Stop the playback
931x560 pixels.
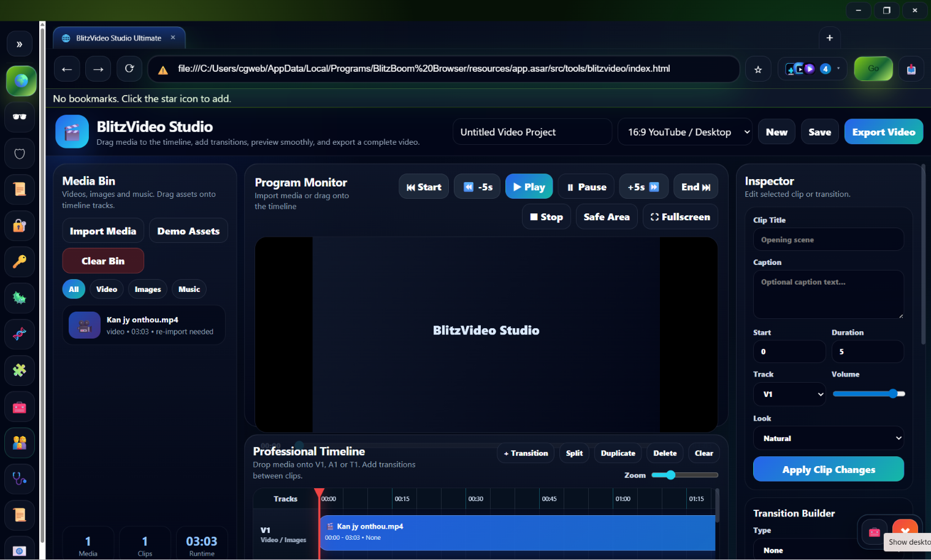point(546,217)
